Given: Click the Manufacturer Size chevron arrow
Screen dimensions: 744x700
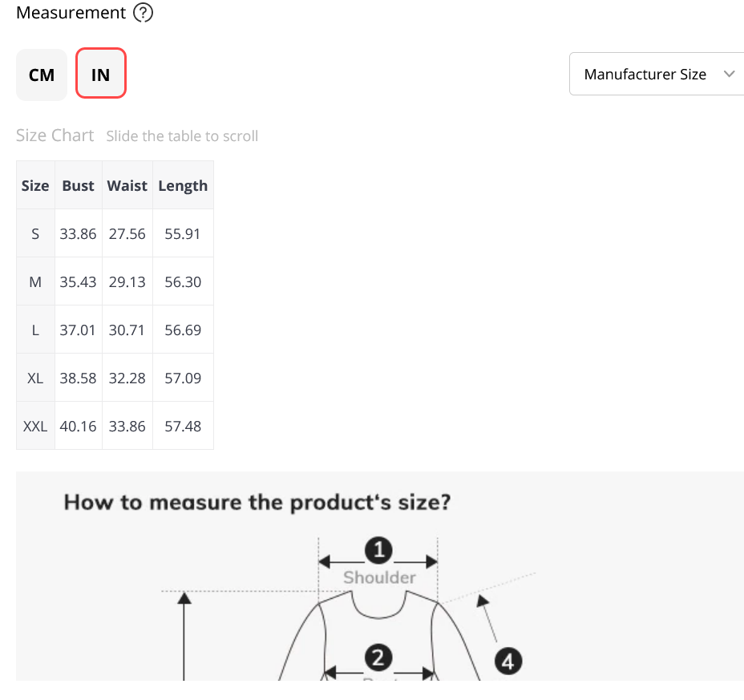Looking at the screenshot, I should 729,74.
